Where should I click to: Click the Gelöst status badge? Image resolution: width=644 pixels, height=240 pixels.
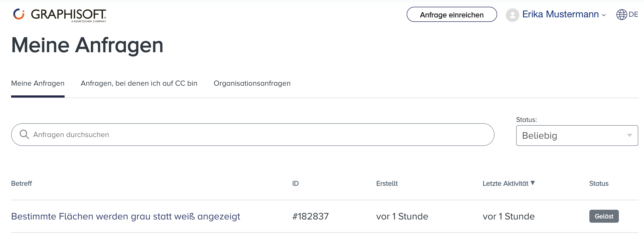(x=604, y=216)
